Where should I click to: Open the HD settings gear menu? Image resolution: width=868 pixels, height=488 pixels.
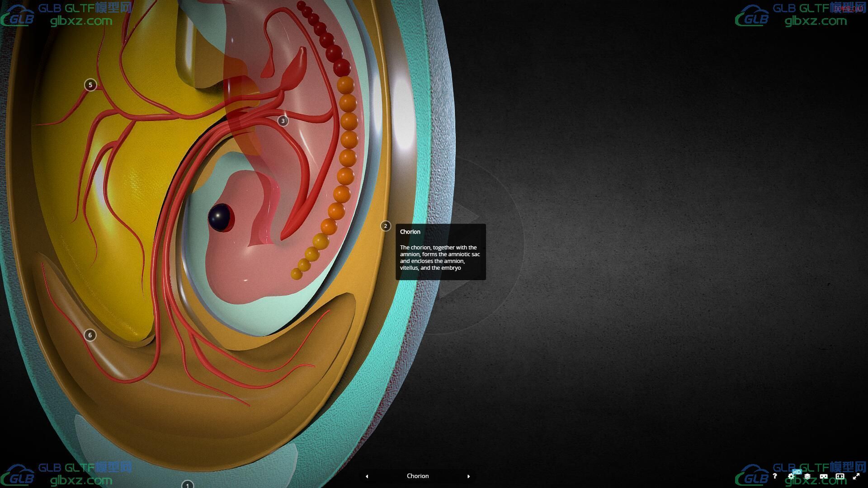(x=791, y=476)
